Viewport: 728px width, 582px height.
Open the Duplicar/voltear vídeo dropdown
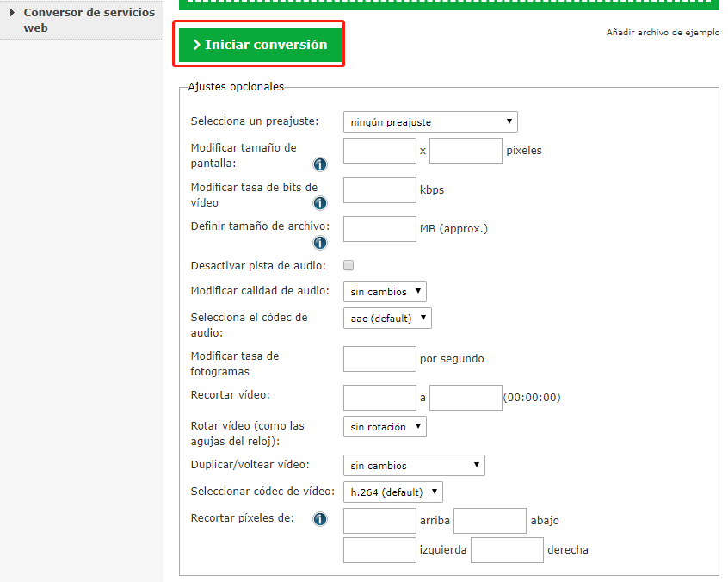tap(414, 466)
